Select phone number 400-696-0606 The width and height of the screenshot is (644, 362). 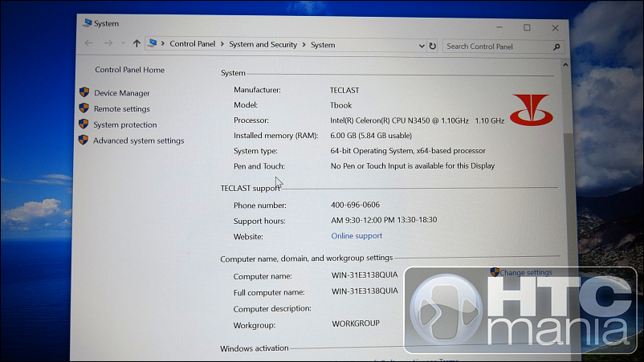tap(355, 205)
